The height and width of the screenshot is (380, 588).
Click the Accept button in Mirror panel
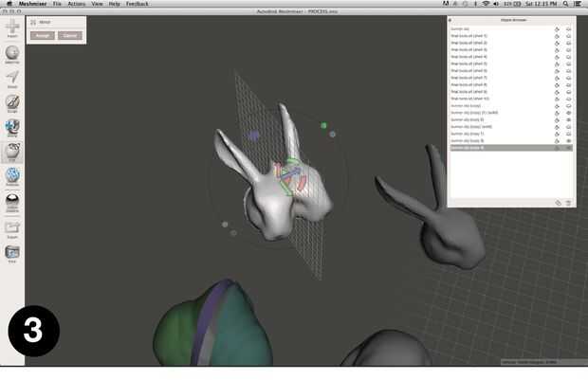[43, 36]
